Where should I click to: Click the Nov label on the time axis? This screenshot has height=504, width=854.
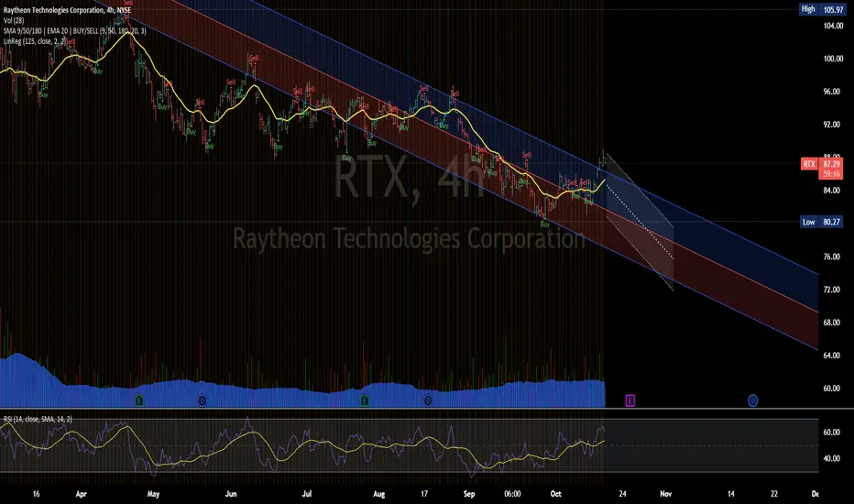(x=665, y=494)
